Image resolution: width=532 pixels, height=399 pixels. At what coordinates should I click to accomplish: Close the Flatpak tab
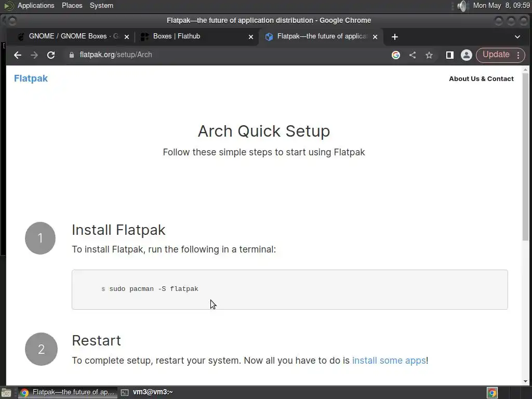tap(375, 37)
